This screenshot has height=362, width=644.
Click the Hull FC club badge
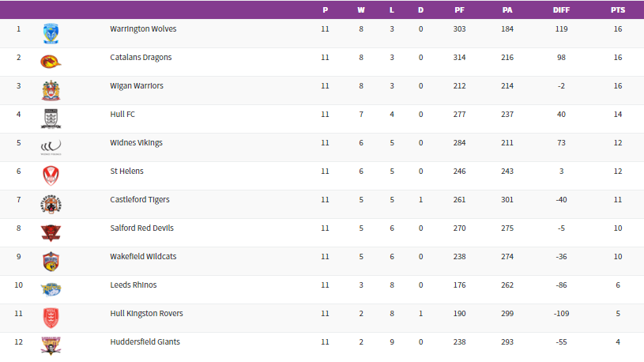click(51, 119)
